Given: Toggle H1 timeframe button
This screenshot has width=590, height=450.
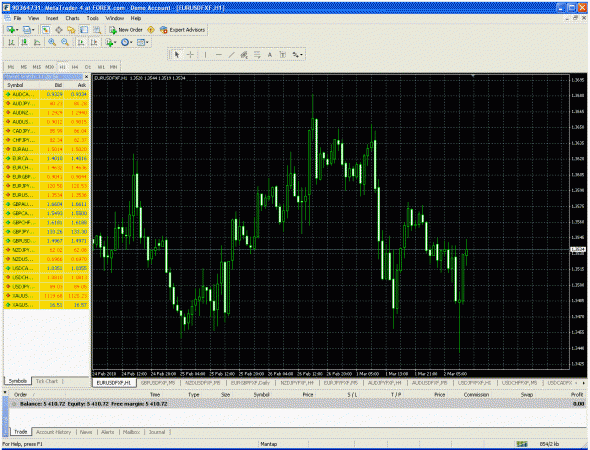Looking at the screenshot, I should (62, 67).
